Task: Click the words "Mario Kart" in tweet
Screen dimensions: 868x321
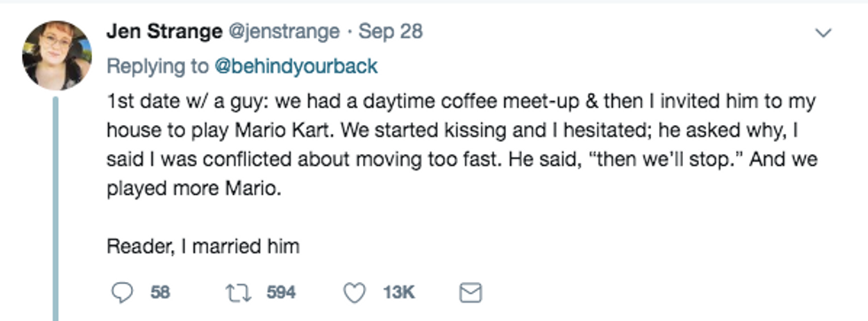Action: (285, 130)
